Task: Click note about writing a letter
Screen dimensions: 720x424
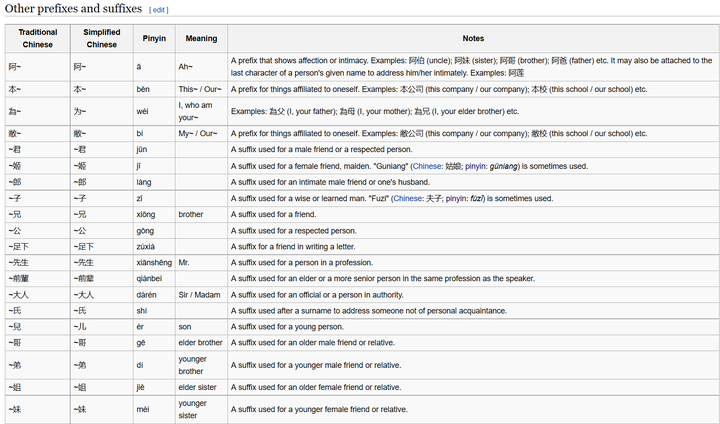Action: pos(293,247)
